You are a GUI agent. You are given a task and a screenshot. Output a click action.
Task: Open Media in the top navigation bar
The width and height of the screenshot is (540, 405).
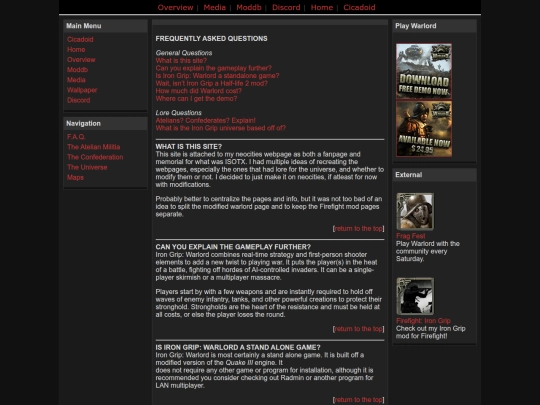coord(215,7)
